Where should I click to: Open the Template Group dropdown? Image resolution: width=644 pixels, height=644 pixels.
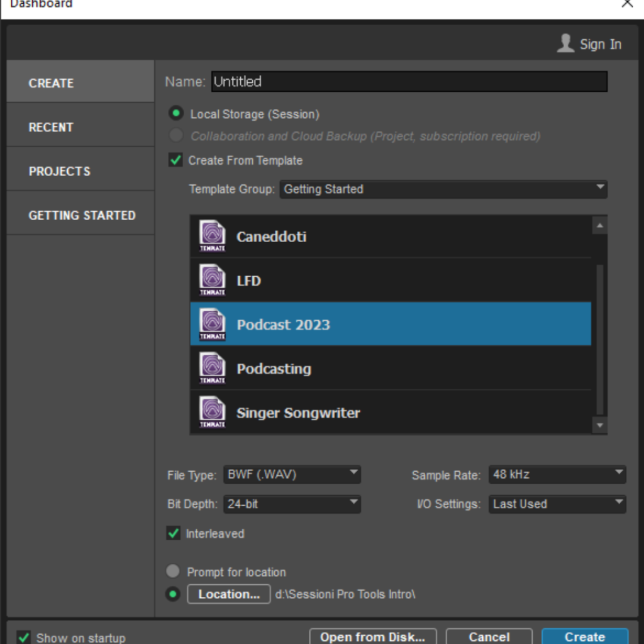tap(443, 189)
